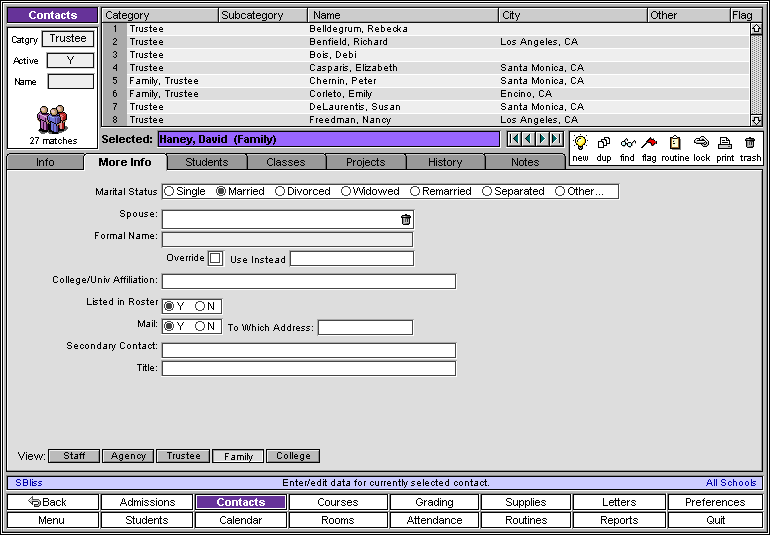Screen dimensions: 770x535
Task: Open the Reports module
Action: point(619,520)
